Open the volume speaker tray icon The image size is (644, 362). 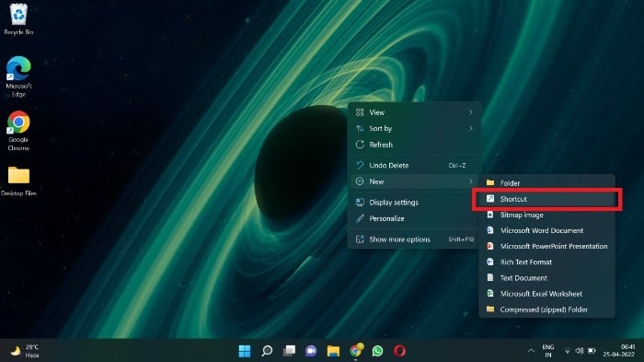[x=579, y=351]
